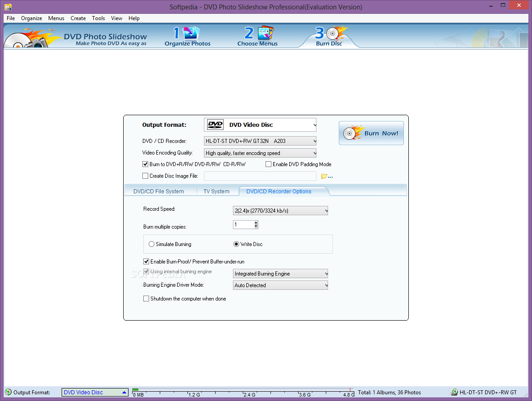Click the disc icon beside status bar Output Format
Image resolution: width=532 pixels, height=401 pixels.
click(x=8, y=392)
